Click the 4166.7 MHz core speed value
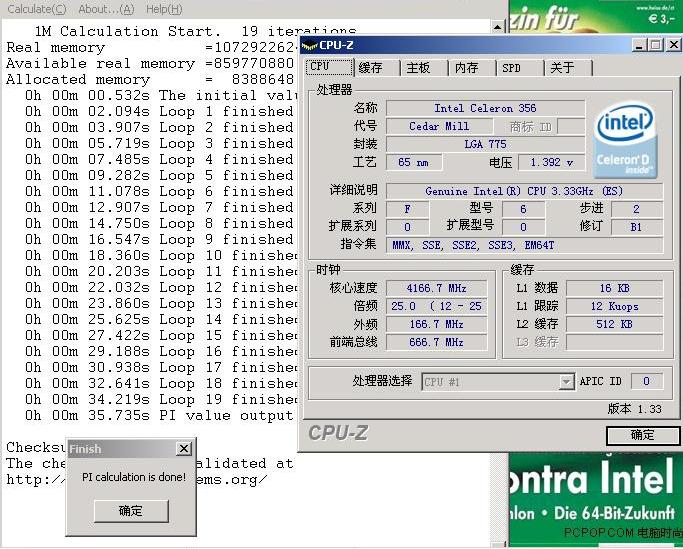 pos(436,288)
